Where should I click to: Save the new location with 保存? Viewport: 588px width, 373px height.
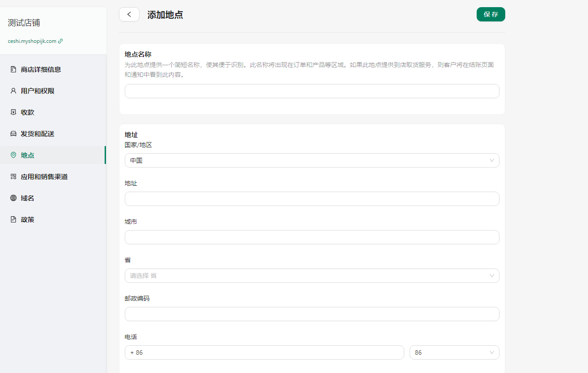[x=491, y=14]
